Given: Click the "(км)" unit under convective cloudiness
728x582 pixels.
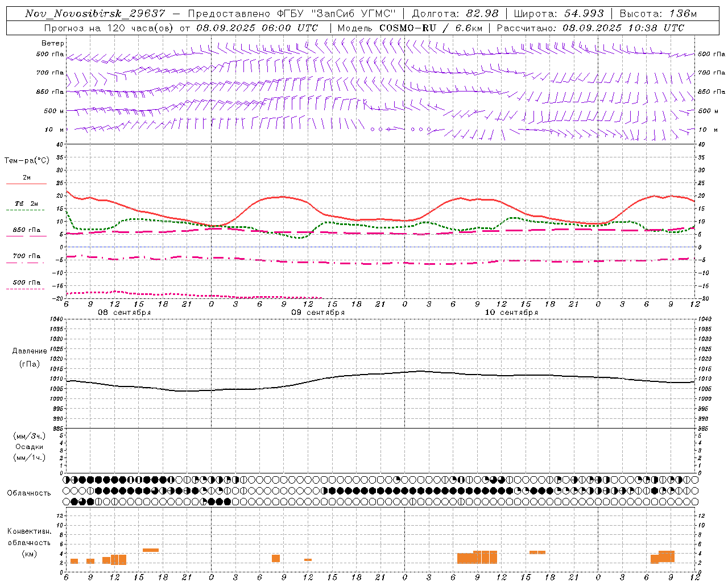Looking at the screenshot, I should 29,554.
